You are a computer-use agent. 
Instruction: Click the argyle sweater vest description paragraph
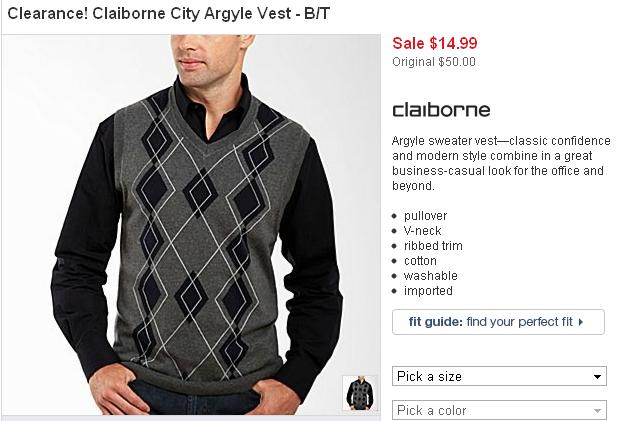click(x=501, y=163)
